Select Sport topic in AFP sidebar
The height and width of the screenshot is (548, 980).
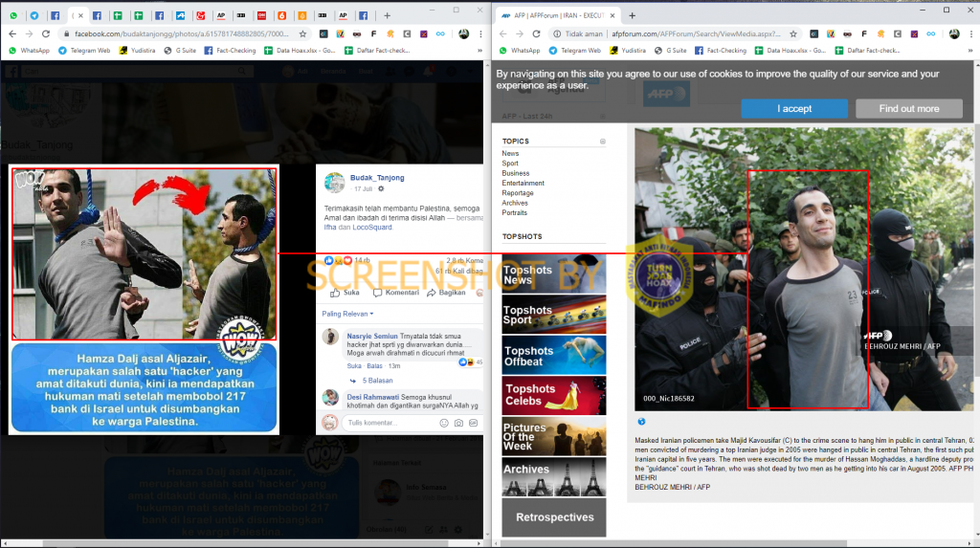(510, 164)
